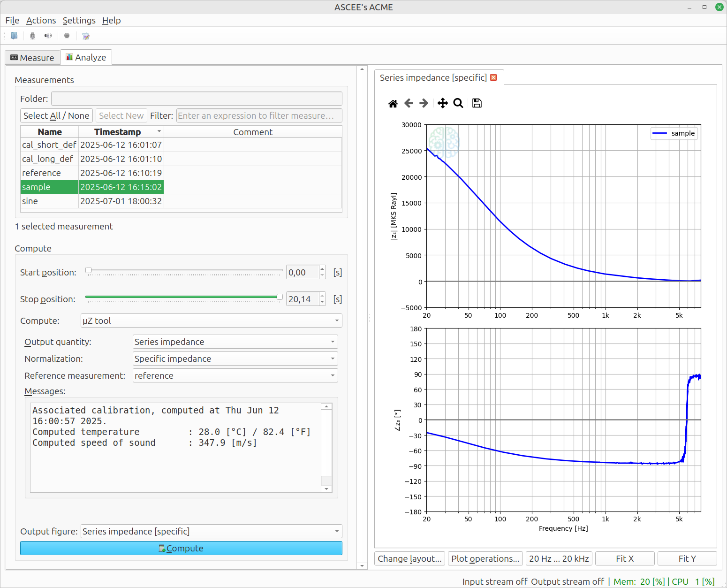Increase the Start position spin value
Screen dimensions: 727x588
coord(322,269)
